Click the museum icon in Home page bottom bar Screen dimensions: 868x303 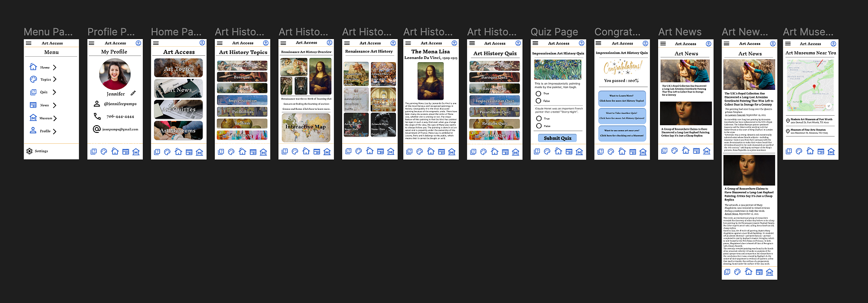[199, 152]
